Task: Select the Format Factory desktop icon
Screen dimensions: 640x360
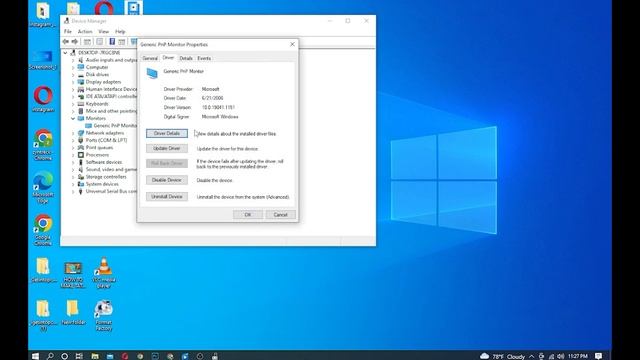Action: (104, 315)
